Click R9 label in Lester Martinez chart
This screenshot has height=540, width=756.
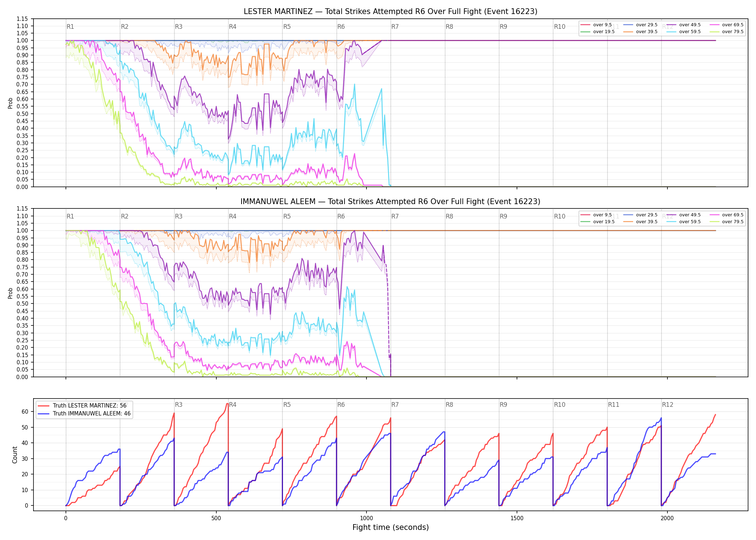click(503, 27)
